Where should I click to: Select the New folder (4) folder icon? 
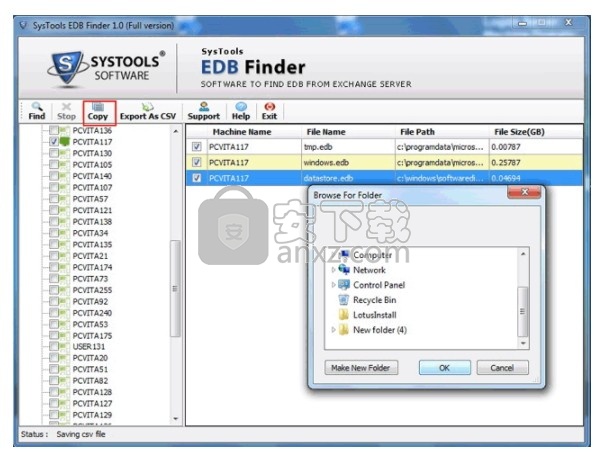344,330
